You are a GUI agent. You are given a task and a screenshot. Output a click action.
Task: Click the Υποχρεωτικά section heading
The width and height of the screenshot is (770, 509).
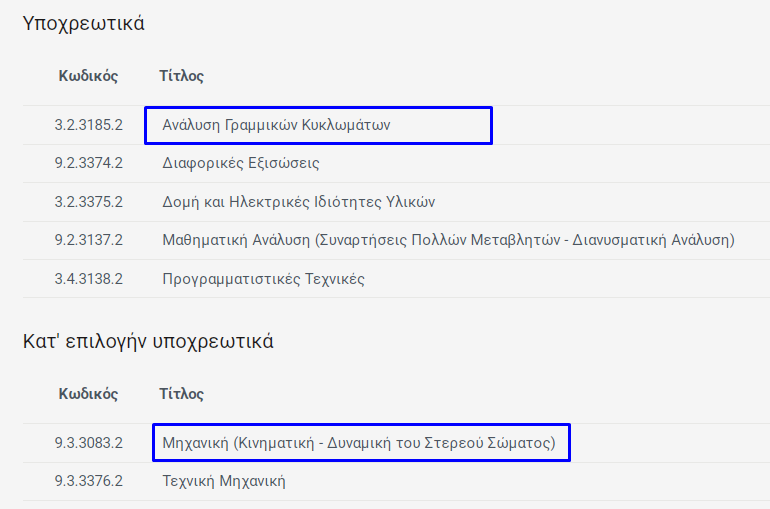84,24
